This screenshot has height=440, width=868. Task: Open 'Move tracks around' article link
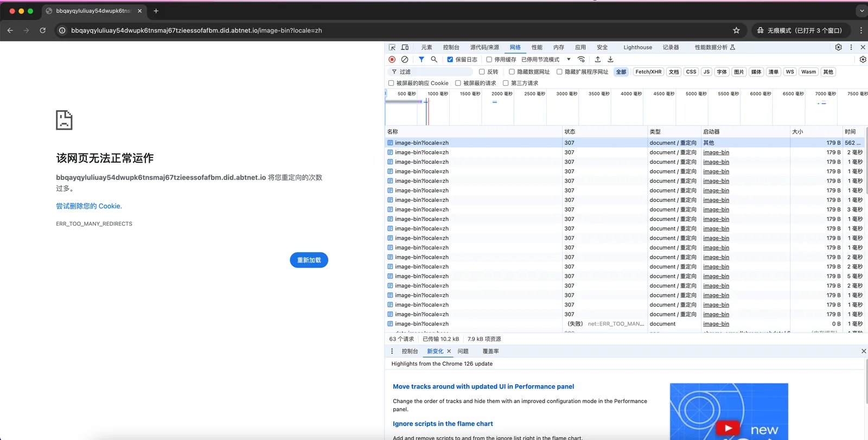(483, 386)
